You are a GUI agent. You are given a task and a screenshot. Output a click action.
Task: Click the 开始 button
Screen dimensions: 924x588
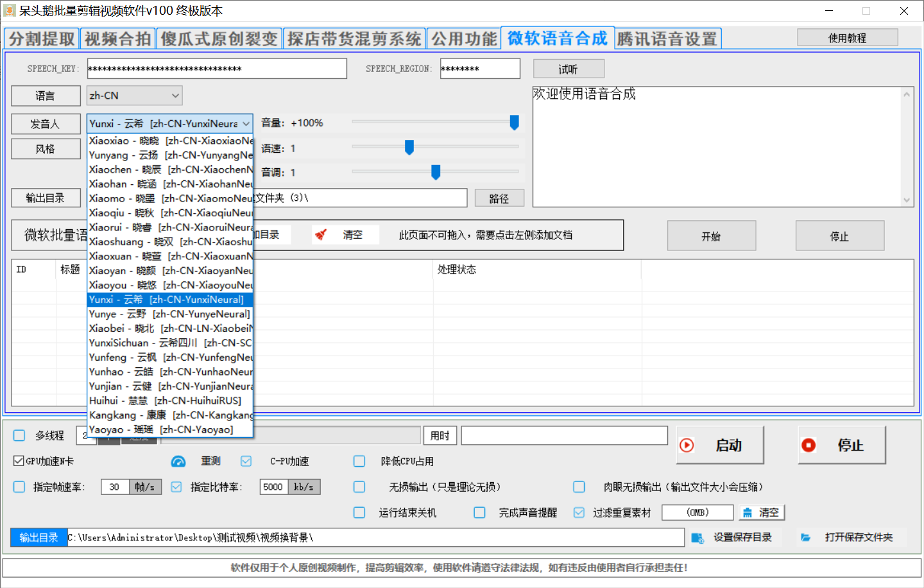(712, 236)
